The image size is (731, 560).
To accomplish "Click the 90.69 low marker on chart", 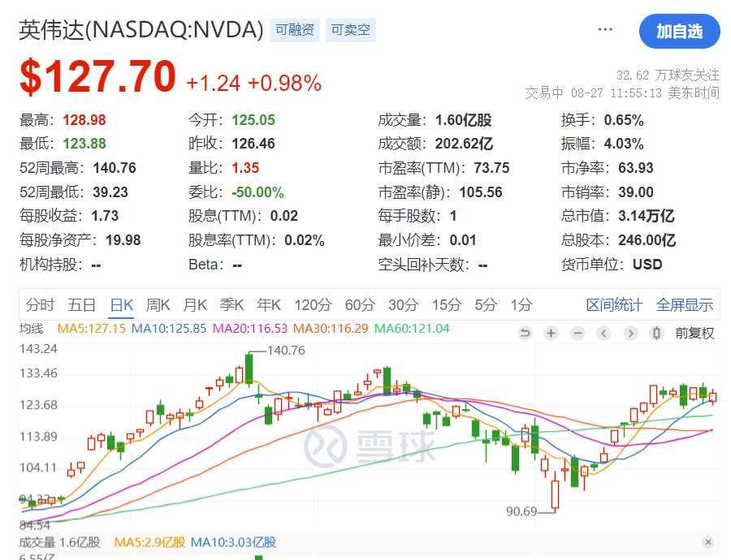I will [521, 511].
